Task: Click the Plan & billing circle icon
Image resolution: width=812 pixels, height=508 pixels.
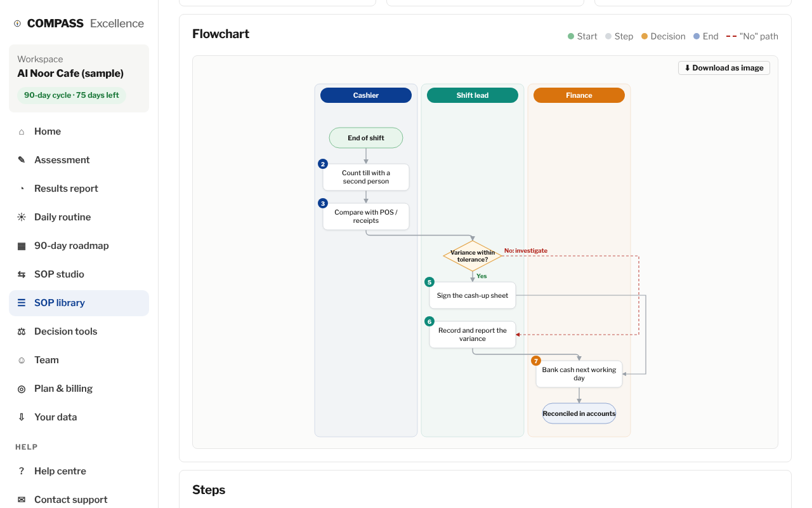Action: pyautogui.click(x=22, y=389)
